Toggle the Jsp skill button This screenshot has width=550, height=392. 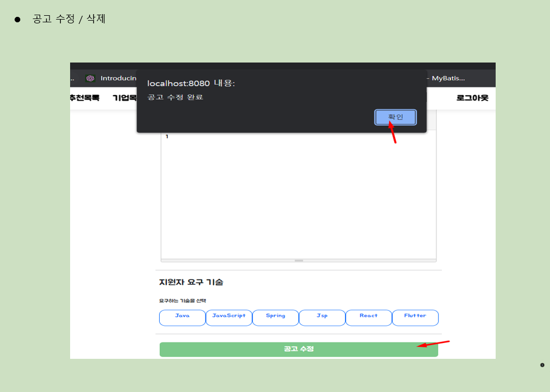pyautogui.click(x=322, y=318)
